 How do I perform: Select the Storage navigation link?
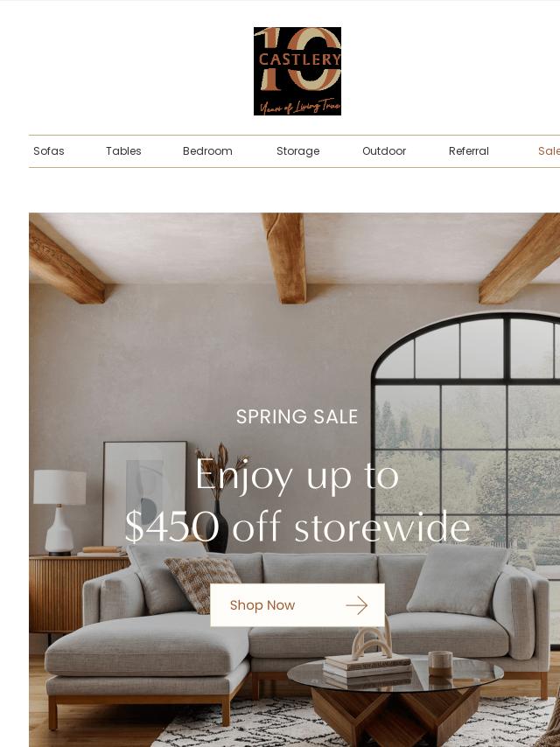tap(297, 151)
